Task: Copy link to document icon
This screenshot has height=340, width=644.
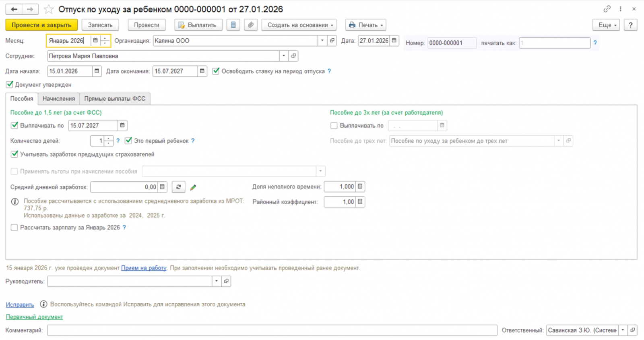Action: (607, 9)
